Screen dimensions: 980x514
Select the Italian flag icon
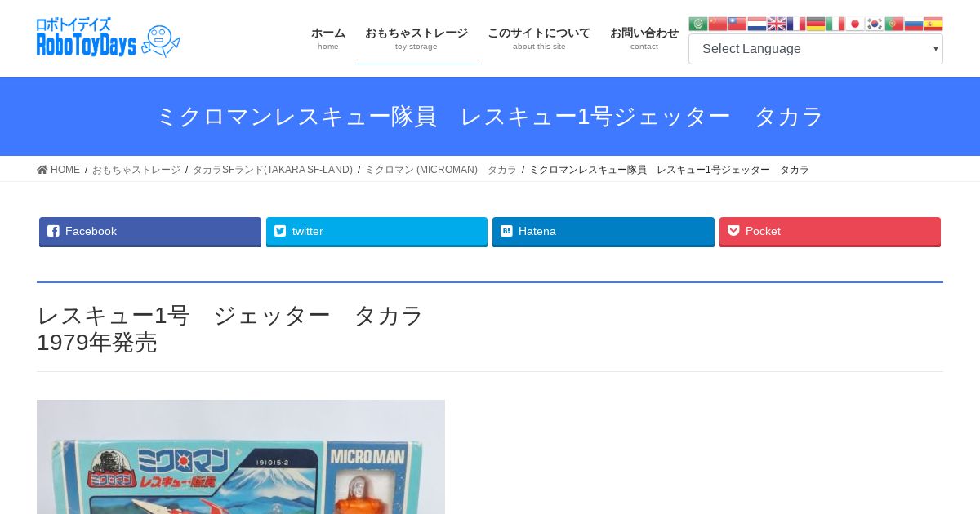pos(835,24)
